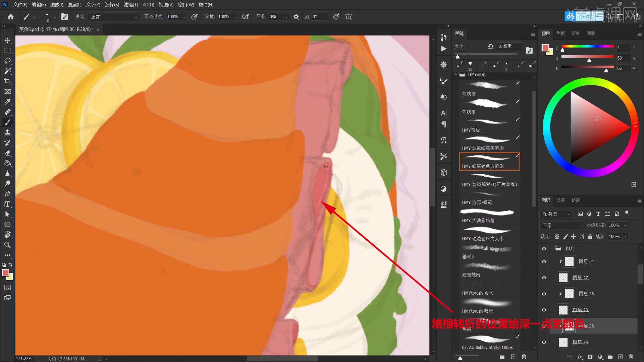Screen dimensions: 644x362
Task: Click the brush size value field
Action: click(508, 46)
